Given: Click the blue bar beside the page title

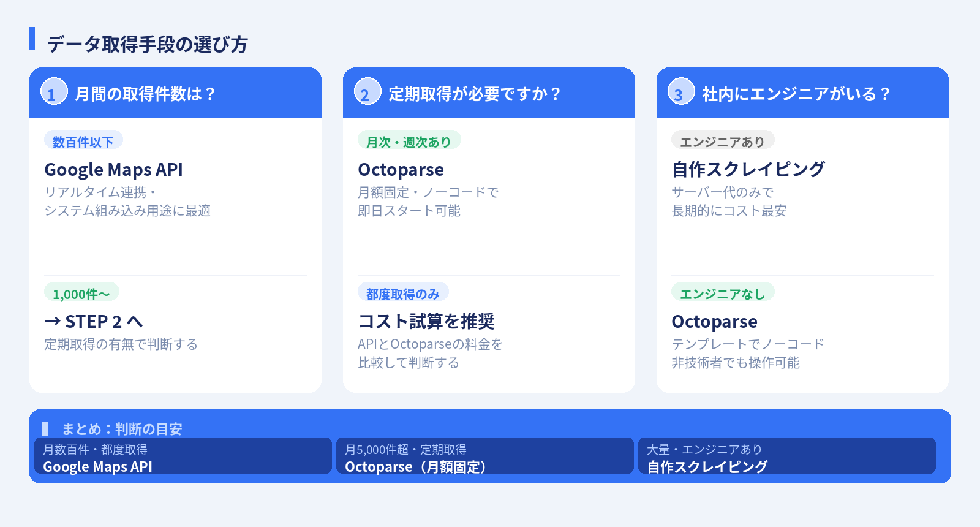Looking at the screenshot, I should tap(32, 38).
